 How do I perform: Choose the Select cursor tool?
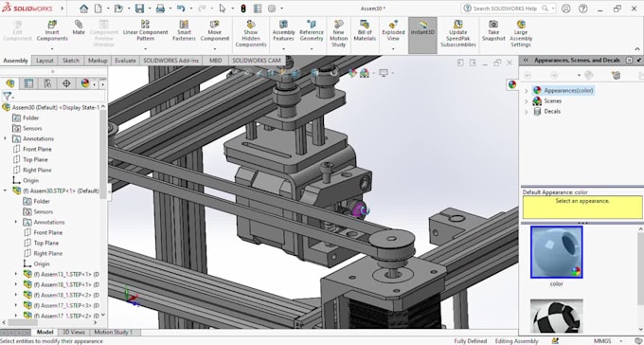point(223,9)
